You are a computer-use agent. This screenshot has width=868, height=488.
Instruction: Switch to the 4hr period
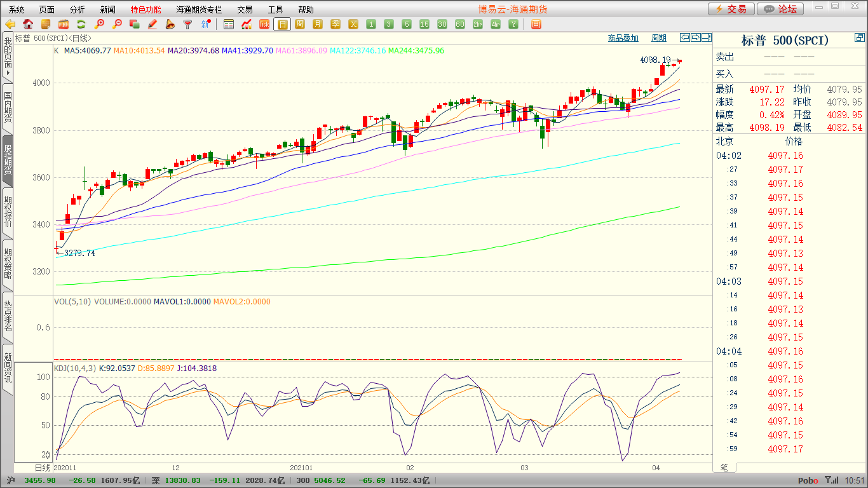(496, 24)
